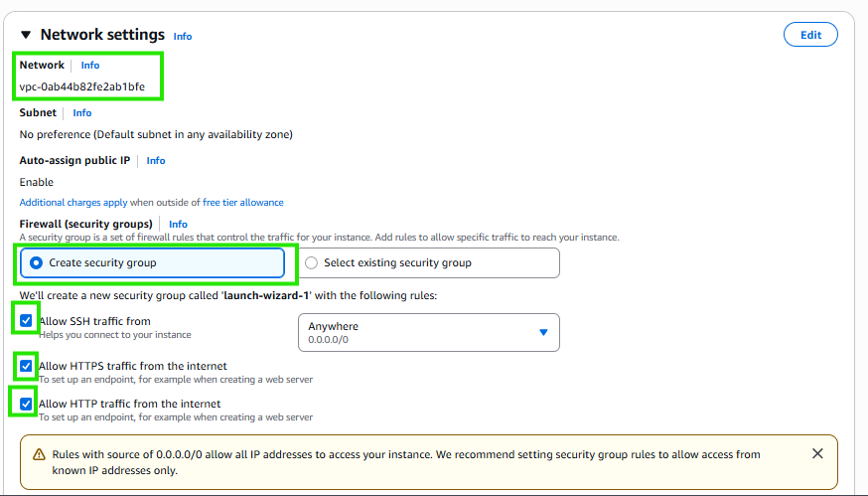Open Info link beside Auto-assign public IP
The image size is (868, 496).
click(x=156, y=161)
